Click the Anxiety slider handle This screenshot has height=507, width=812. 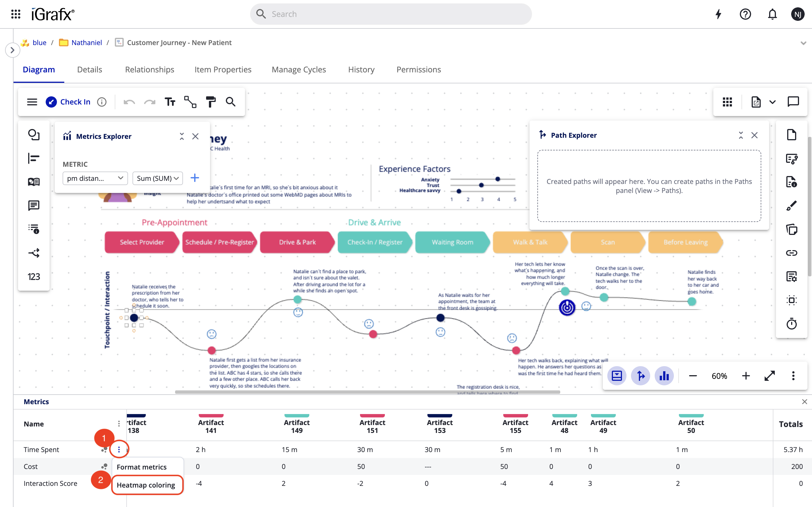click(x=498, y=179)
